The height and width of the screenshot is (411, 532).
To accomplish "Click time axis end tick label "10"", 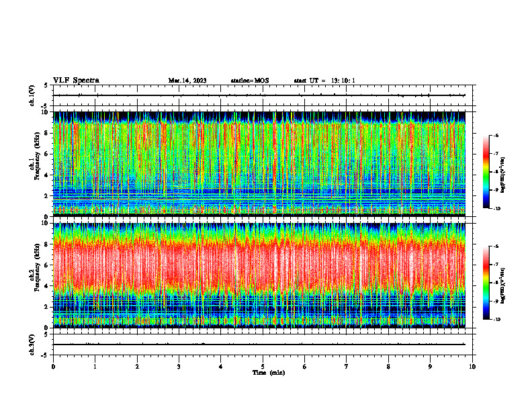I will (472, 367).
